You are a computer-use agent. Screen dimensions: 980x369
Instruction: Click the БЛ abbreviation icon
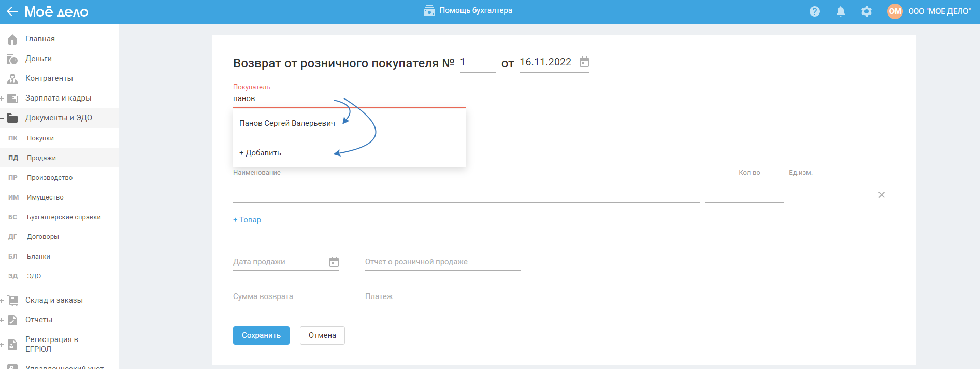[13, 257]
